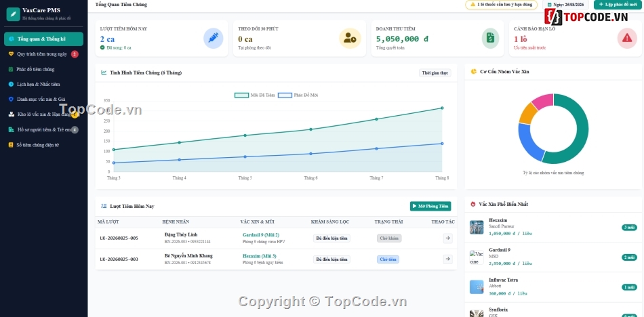Toggle Phác Đồ Mới legend item
The width and height of the screenshot is (644, 317).
(x=298, y=96)
